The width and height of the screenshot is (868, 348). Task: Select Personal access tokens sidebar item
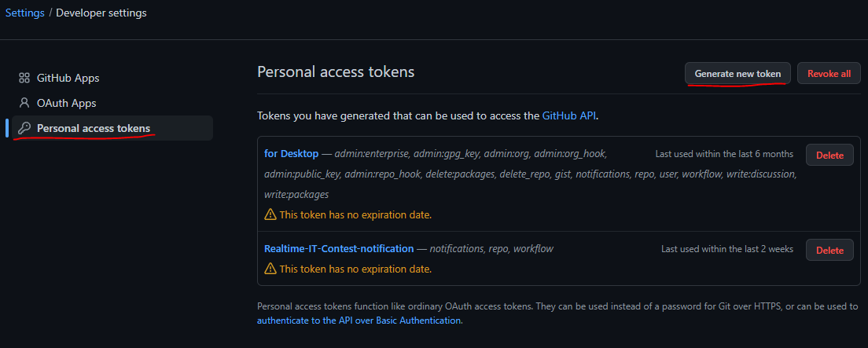click(112, 128)
